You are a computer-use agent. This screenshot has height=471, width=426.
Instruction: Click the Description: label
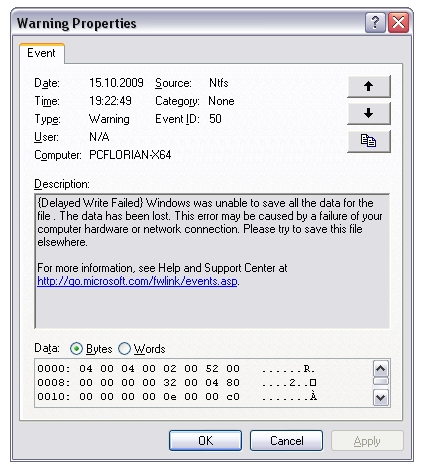62,184
